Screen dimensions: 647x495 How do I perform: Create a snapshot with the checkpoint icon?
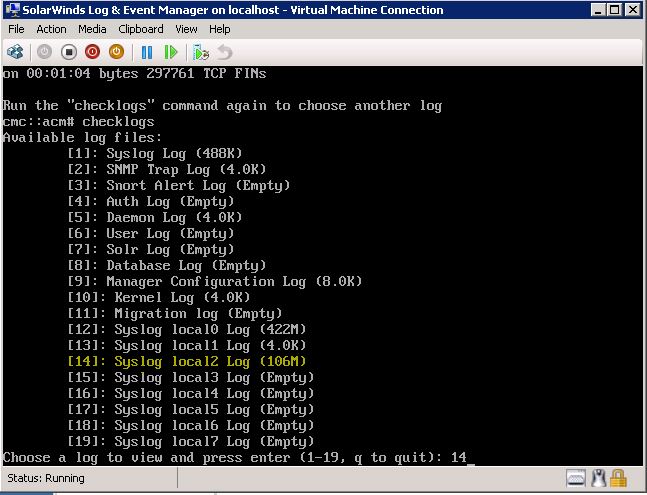201,52
